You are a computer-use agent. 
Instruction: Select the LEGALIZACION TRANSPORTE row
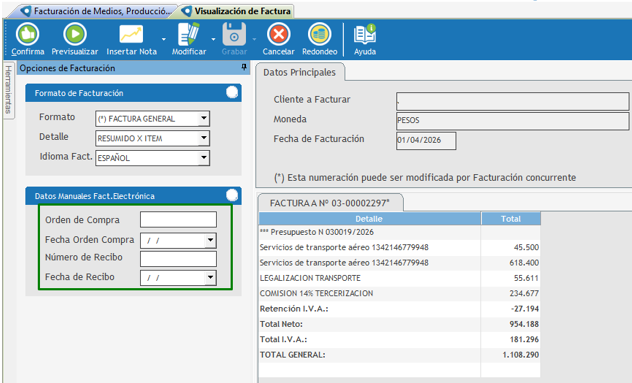pyautogui.click(x=399, y=278)
